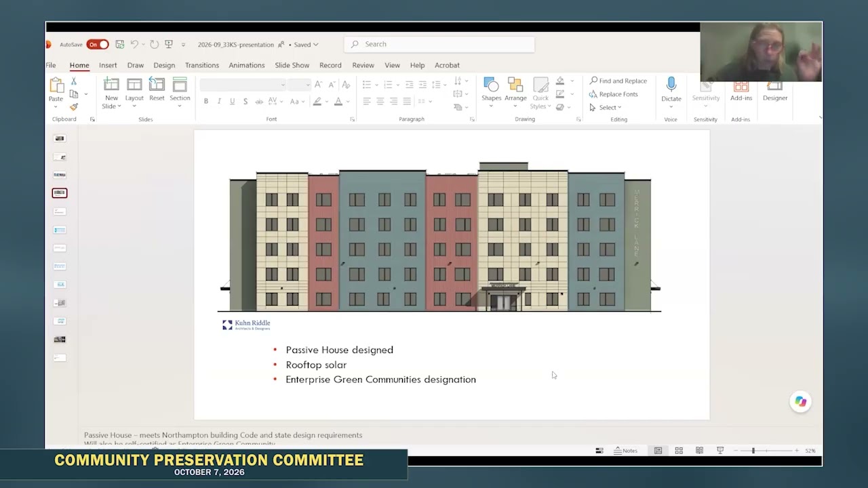
Task: Start presentation from beginning icon
Action: [x=169, y=44]
